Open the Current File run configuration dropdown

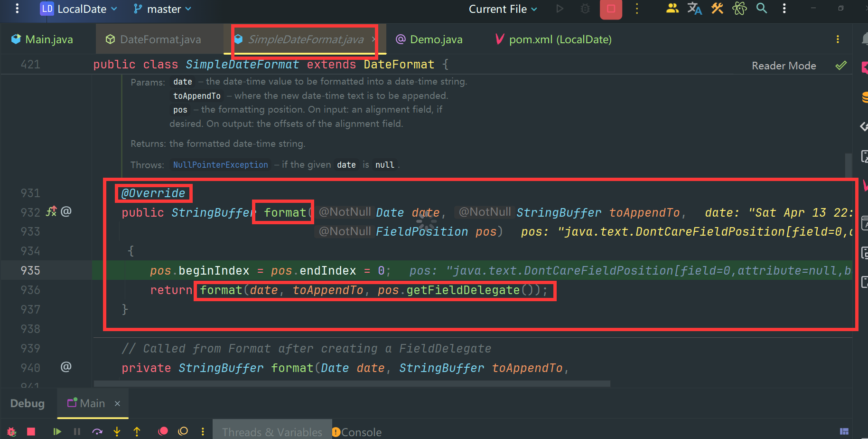coord(503,9)
